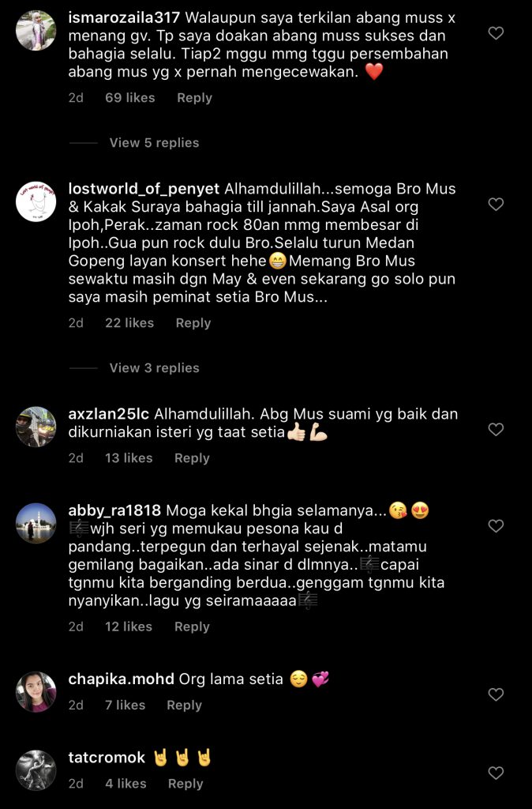The width and height of the screenshot is (532, 809).
Task: Tap the heart beside tatcromok's comment
Action: [x=496, y=773]
